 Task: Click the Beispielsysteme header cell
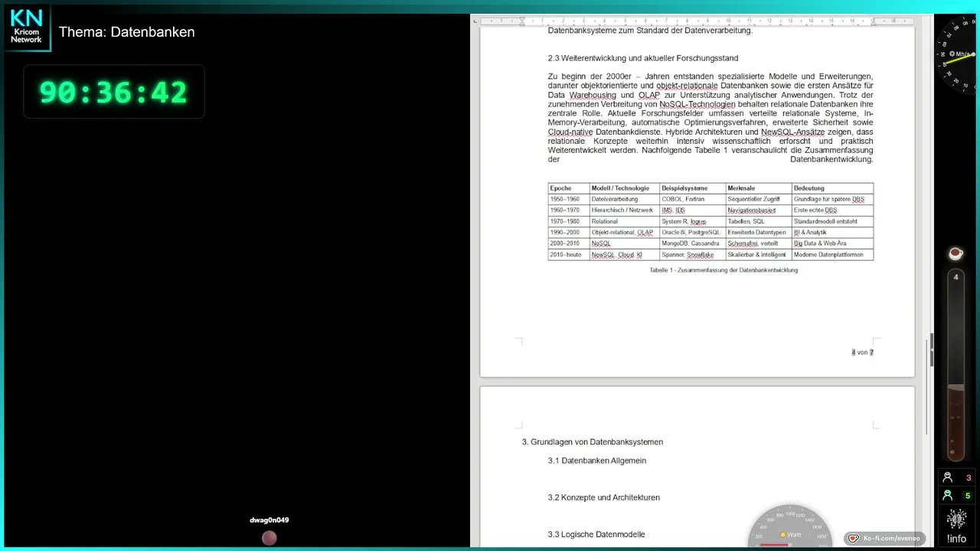(x=693, y=188)
